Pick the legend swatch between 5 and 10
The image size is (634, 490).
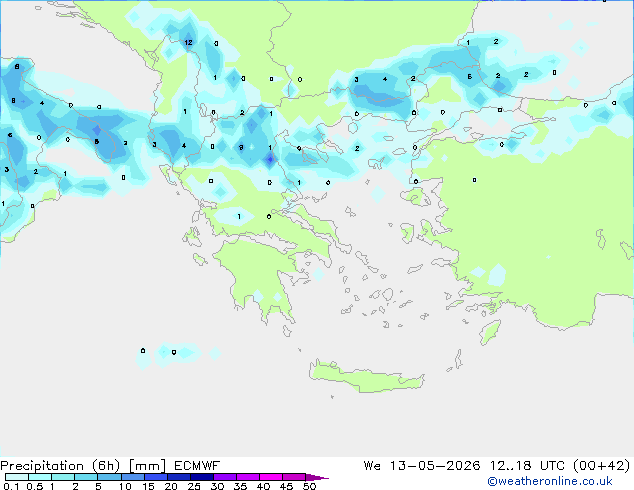coord(109,477)
